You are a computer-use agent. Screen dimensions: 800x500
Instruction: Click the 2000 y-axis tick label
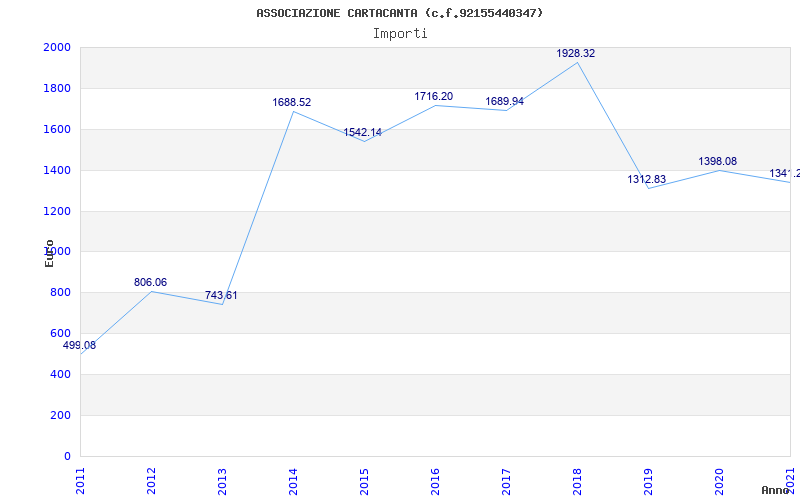click(57, 47)
